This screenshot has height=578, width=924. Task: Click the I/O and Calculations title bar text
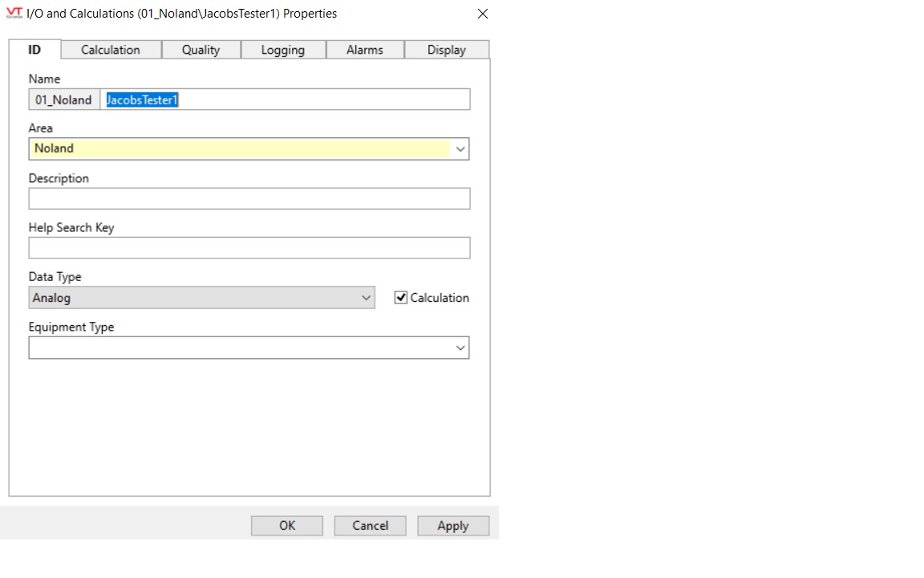182,14
